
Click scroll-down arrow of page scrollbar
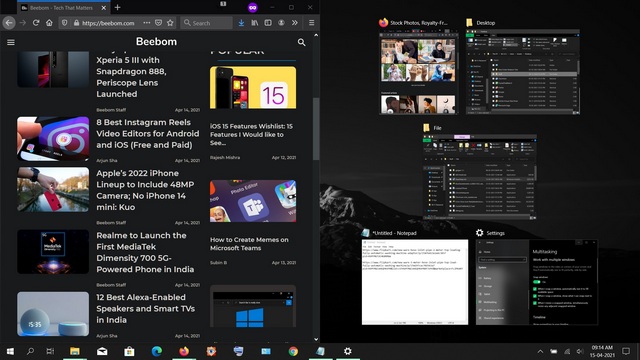(316, 339)
